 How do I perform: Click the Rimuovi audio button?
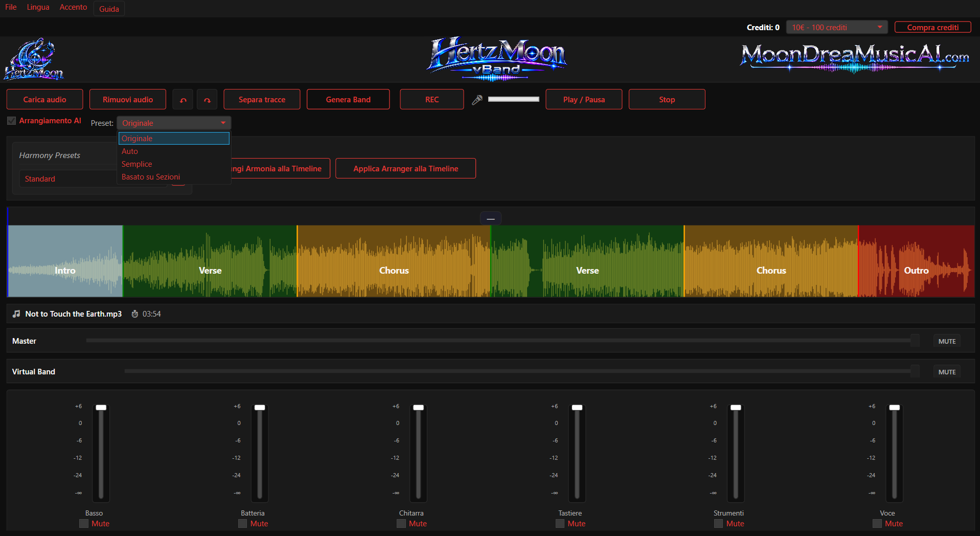(128, 99)
